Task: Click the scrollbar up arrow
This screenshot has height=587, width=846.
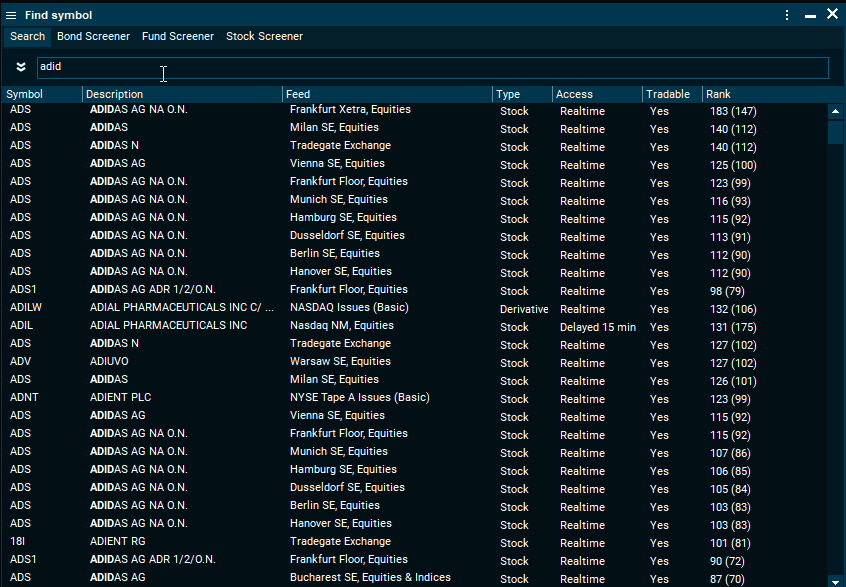Action: (835, 111)
